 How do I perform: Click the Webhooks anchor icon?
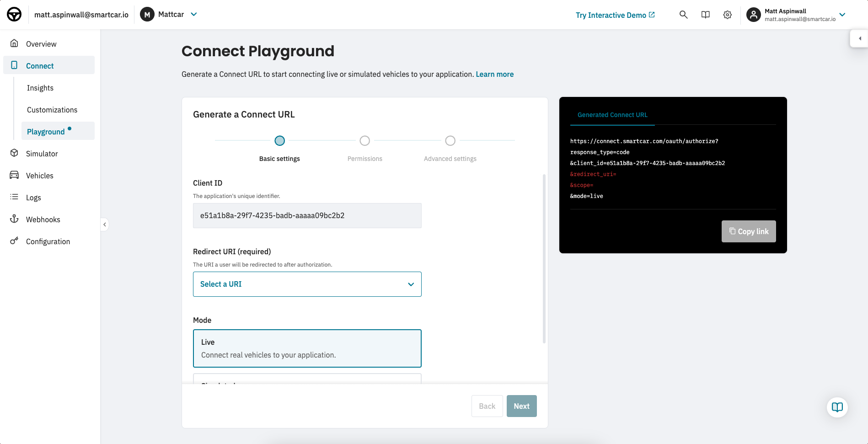coord(14,219)
